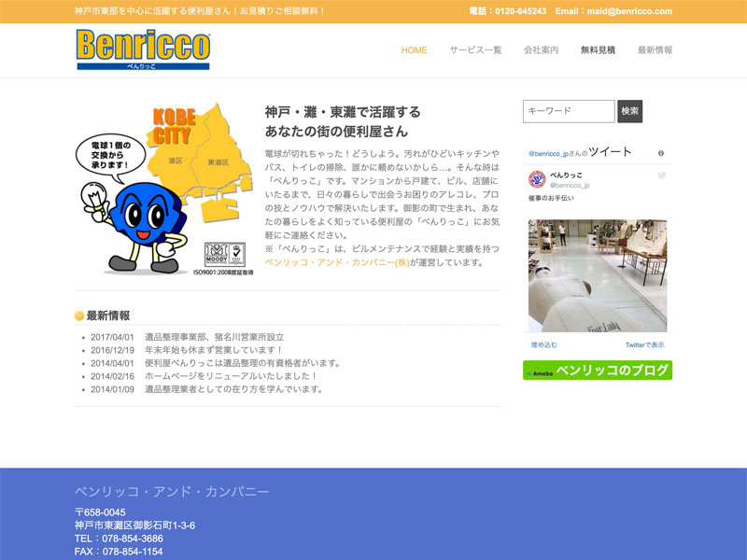Open news item ホームページをリニューアルいたしました！
The image size is (747, 560).
click(x=232, y=376)
